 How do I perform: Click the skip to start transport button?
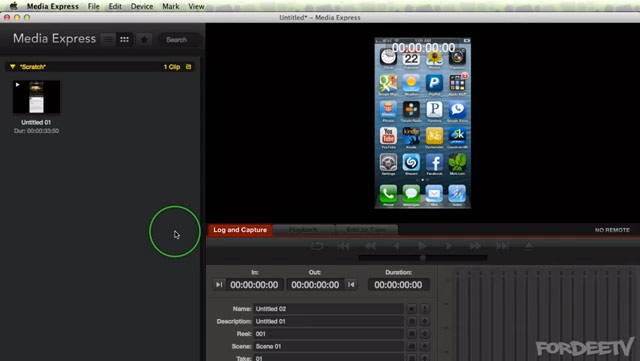click(343, 246)
